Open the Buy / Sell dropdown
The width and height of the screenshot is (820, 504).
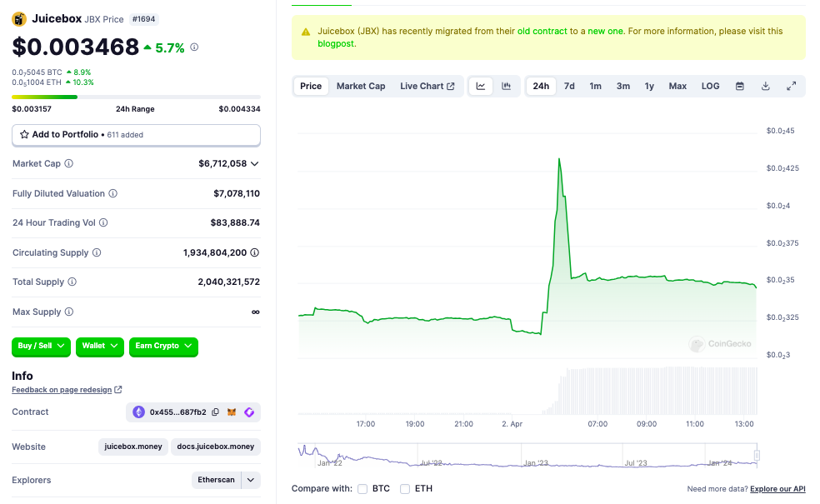[41, 346]
